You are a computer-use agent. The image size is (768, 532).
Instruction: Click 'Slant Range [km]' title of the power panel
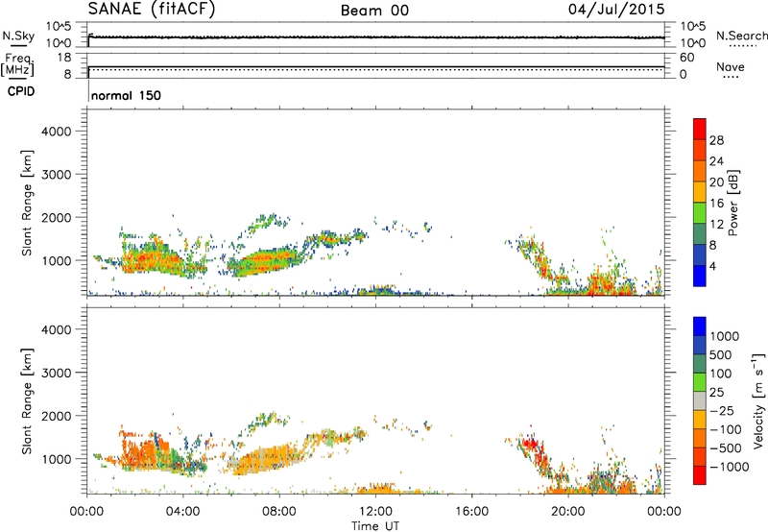pos(27,203)
